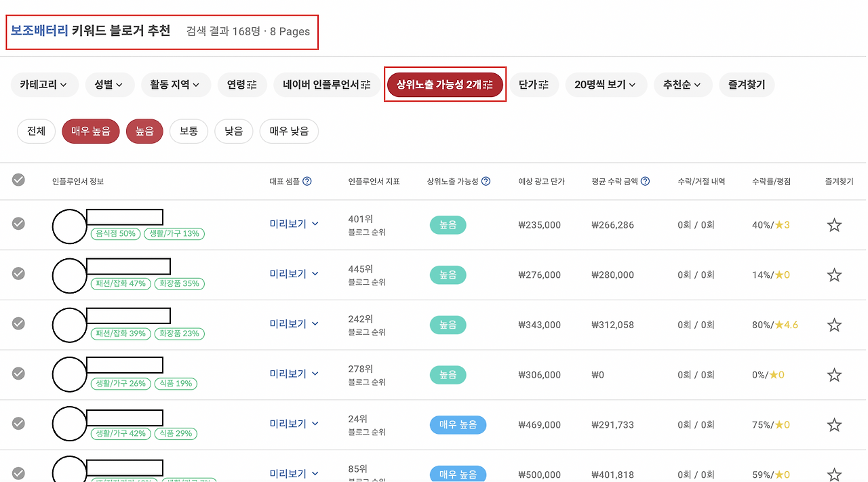Open the help tooltip next to 대표 샘플

pyautogui.click(x=309, y=181)
